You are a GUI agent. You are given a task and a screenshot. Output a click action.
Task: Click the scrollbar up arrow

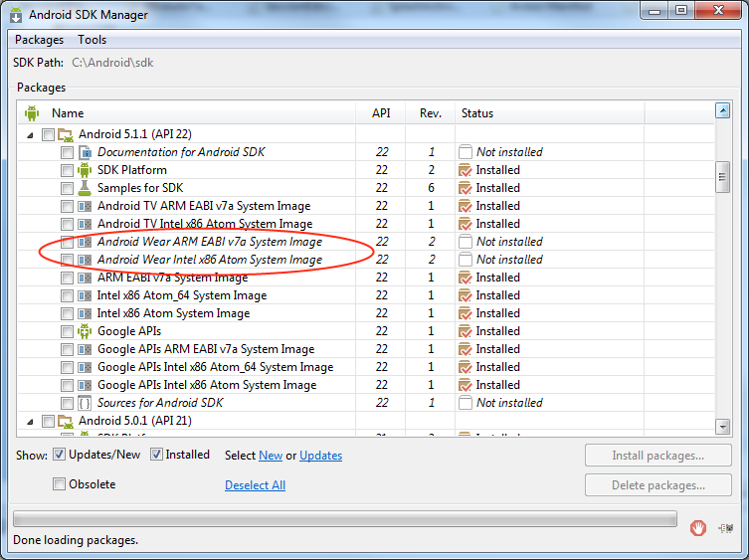point(722,110)
